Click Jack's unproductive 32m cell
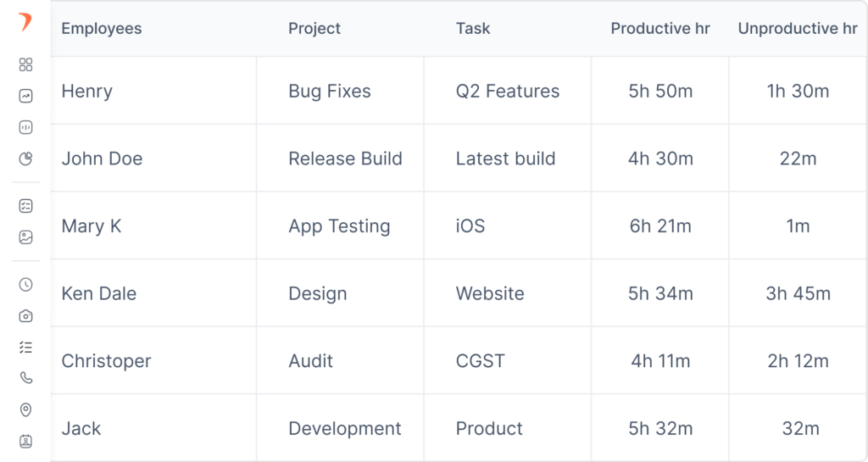The width and height of the screenshot is (868, 462). tap(800, 429)
